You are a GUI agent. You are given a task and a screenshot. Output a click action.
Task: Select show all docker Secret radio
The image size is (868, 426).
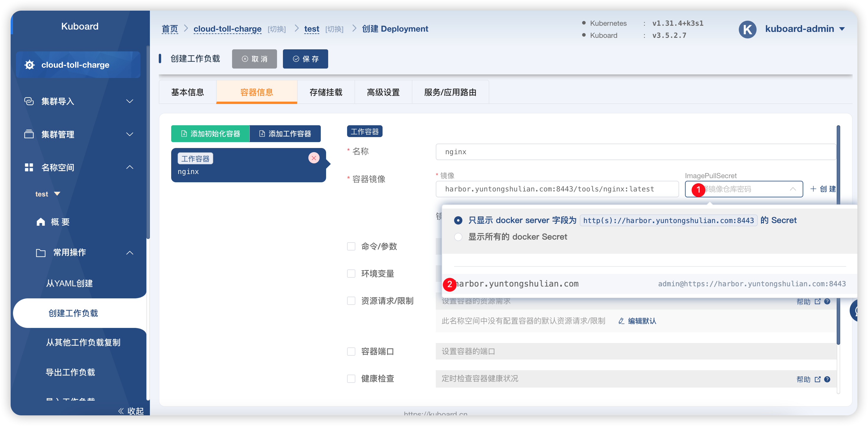(x=458, y=237)
